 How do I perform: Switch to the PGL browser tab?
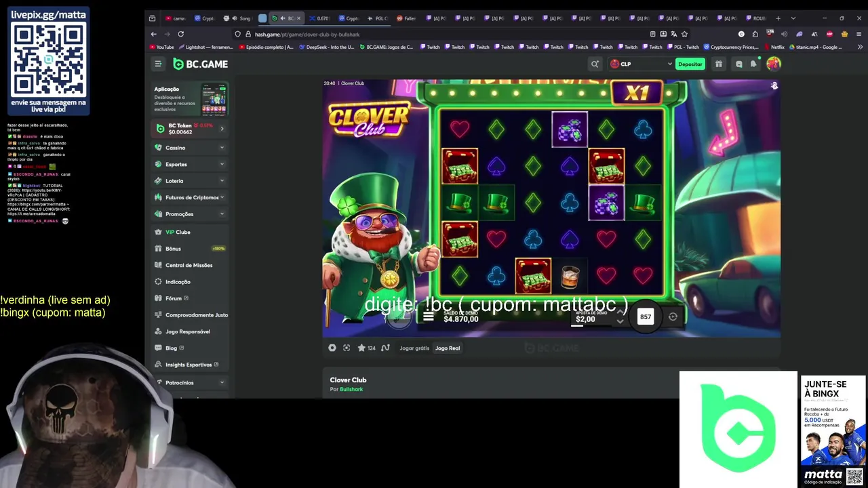pyautogui.click(x=378, y=18)
